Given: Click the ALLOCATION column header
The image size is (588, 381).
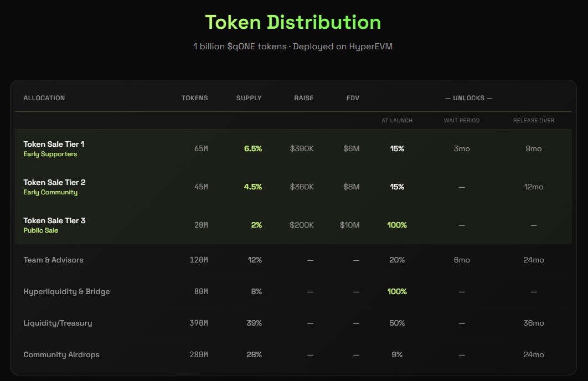Looking at the screenshot, I should point(44,98).
